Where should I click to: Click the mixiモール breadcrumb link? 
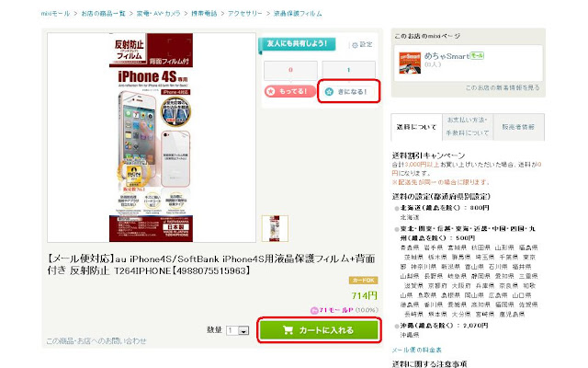(55, 14)
